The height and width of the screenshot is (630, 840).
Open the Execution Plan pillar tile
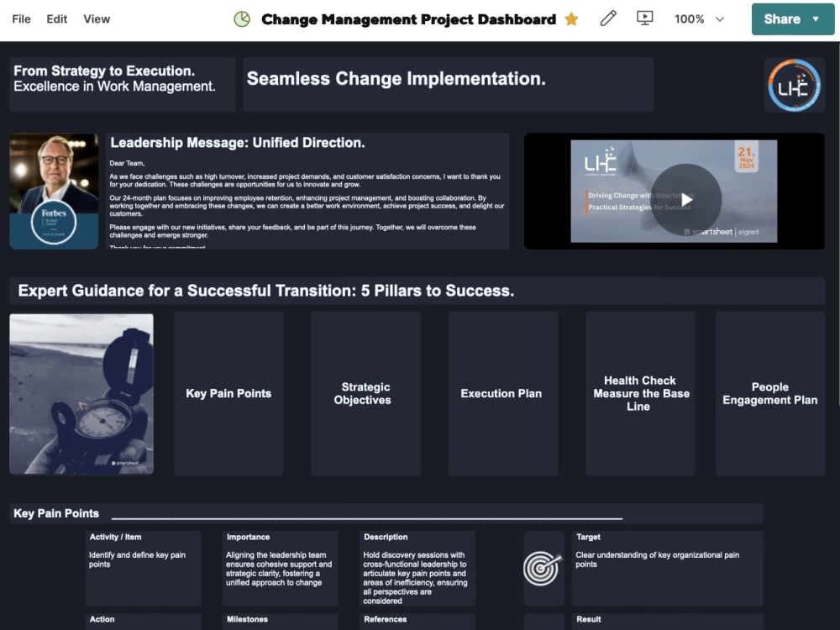point(502,394)
